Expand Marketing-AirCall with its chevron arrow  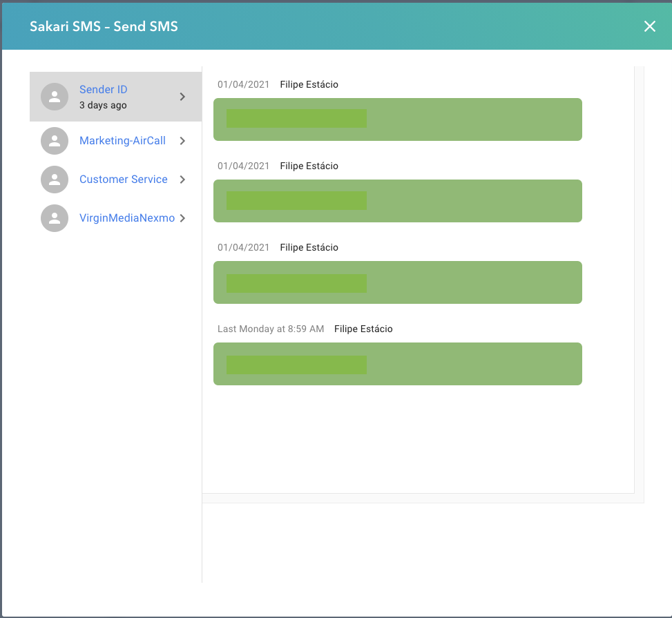point(182,141)
